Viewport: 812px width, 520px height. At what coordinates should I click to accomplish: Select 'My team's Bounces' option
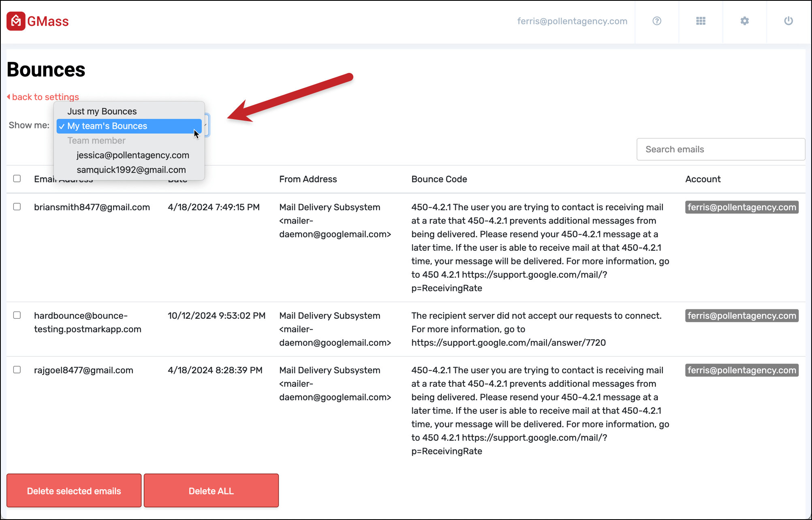click(129, 126)
